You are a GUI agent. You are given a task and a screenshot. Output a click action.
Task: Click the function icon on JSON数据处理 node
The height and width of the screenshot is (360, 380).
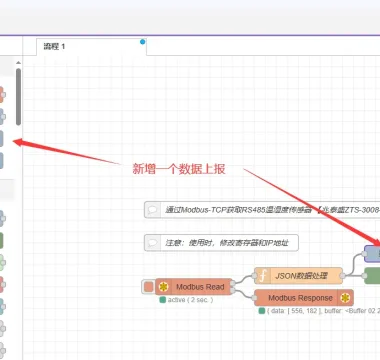(x=263, y=276)
